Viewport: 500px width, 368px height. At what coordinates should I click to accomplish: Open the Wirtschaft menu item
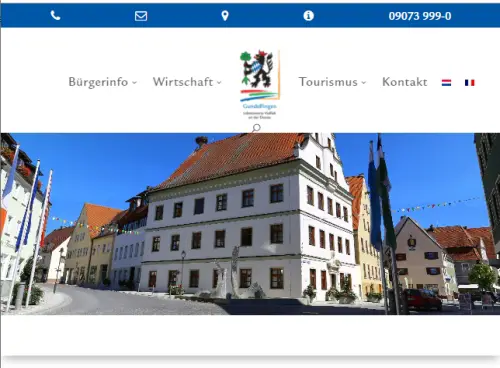[x=183, y=82]
